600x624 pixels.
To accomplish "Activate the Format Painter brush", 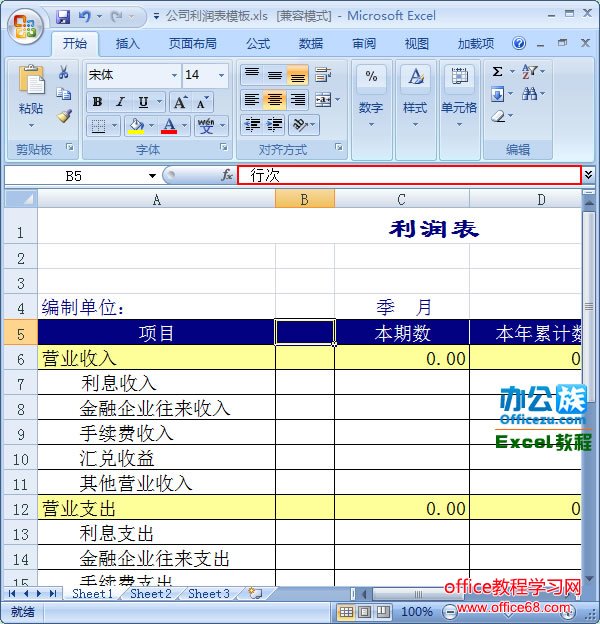I will (64, 116).
